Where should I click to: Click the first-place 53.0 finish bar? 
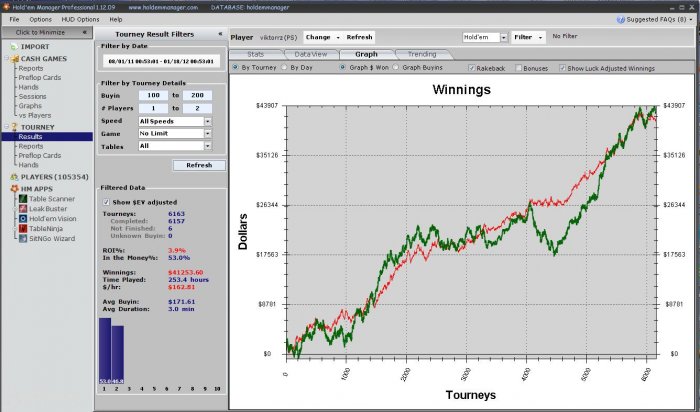click(105, 351)
